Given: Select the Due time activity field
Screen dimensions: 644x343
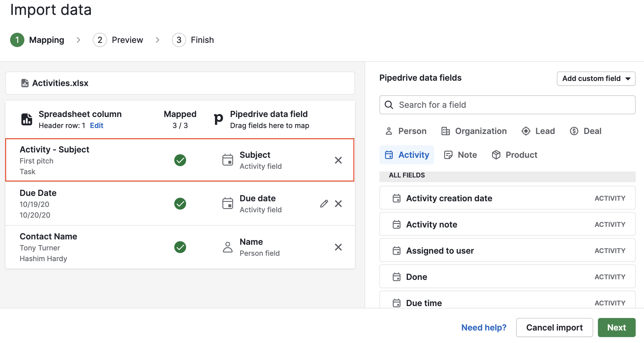Looking at the screenshot, I should tap(508, 300).
